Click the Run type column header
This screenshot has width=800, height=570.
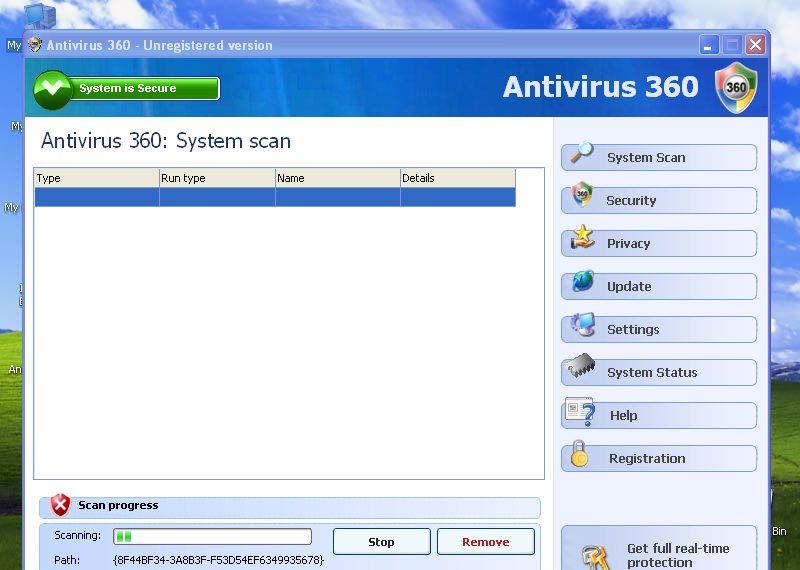[x=217, y=178]
